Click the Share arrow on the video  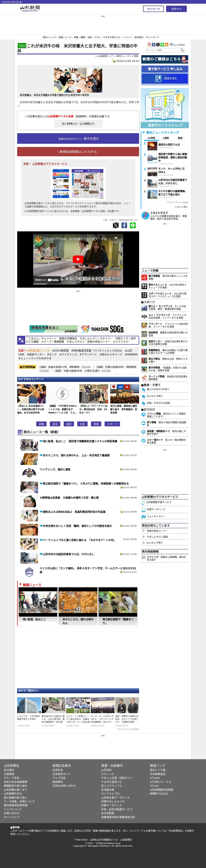tap(116, 240)
